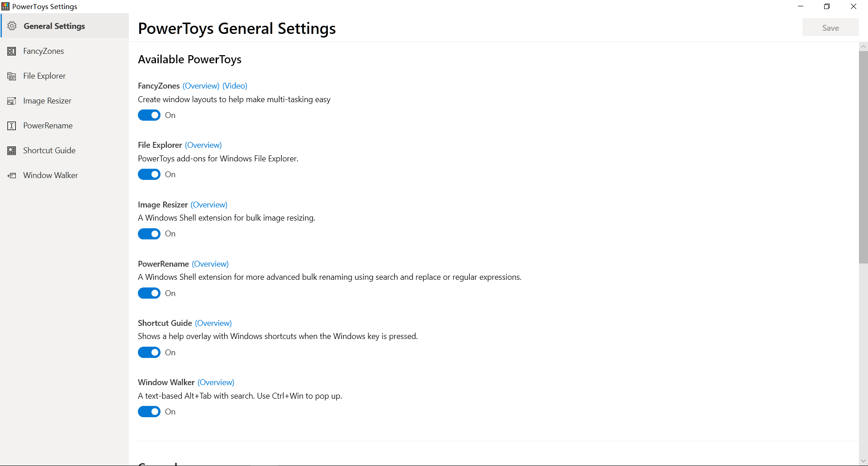Turn off the FancyZones toggle
The image size is (868, 466).
[x=149, y=115]
